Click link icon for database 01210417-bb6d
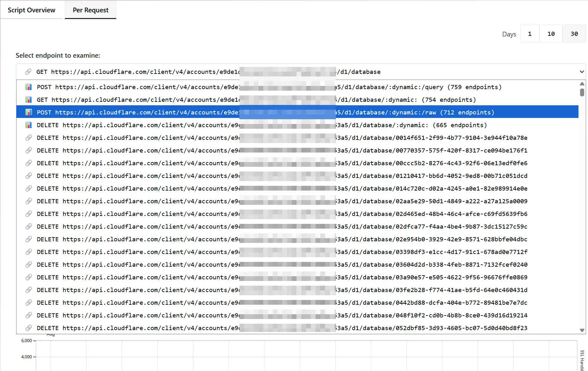The height and width of the screenshot is (371, 588). pos(29,176)
